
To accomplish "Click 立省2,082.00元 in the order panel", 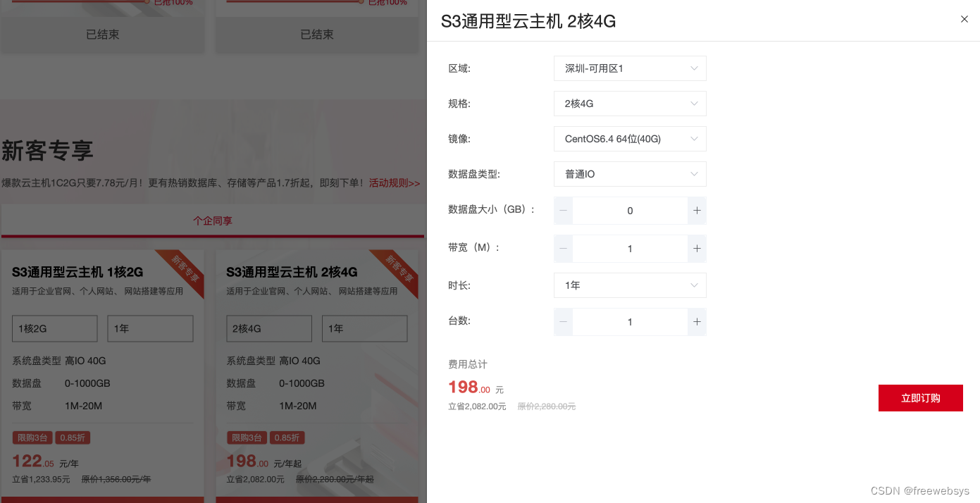I will [477, 406].
